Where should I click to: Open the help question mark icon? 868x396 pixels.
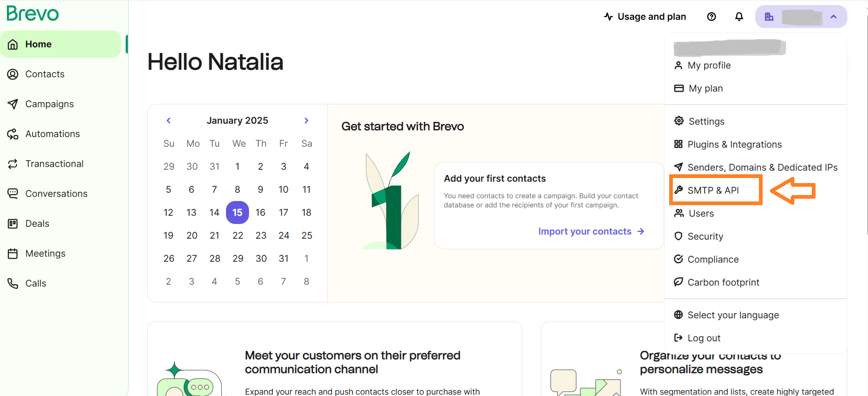click(x=711, y=17)
